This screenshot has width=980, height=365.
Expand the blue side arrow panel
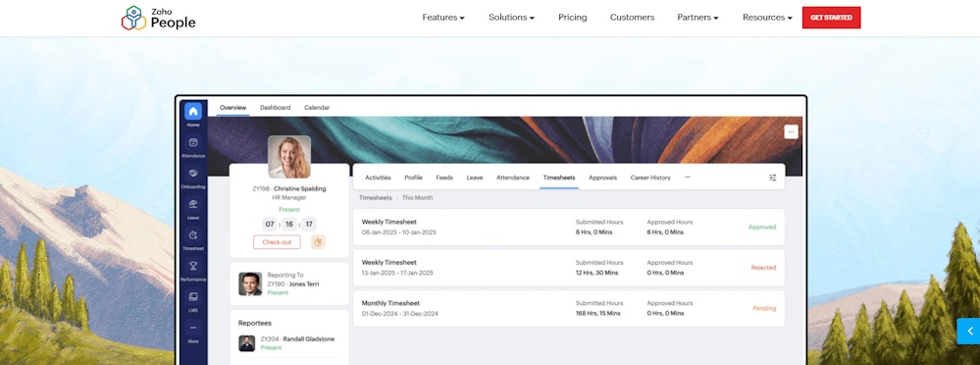[969, 332]
